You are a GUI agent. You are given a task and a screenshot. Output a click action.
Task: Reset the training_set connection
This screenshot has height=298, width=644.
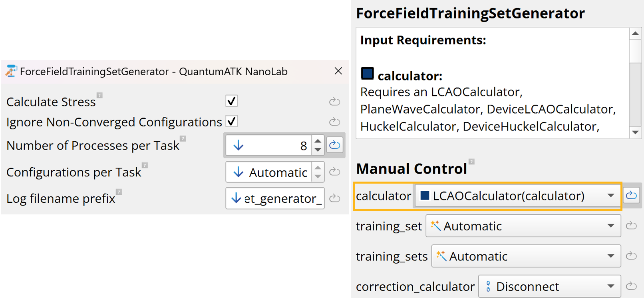pyautogui.click(x=631, y=226)
